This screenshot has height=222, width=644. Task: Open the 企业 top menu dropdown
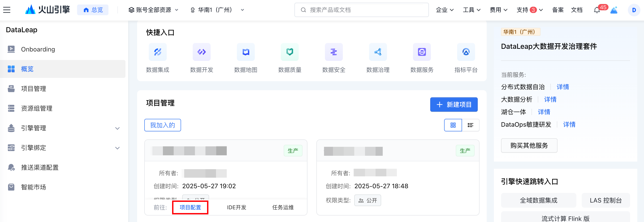coord(445,10)
